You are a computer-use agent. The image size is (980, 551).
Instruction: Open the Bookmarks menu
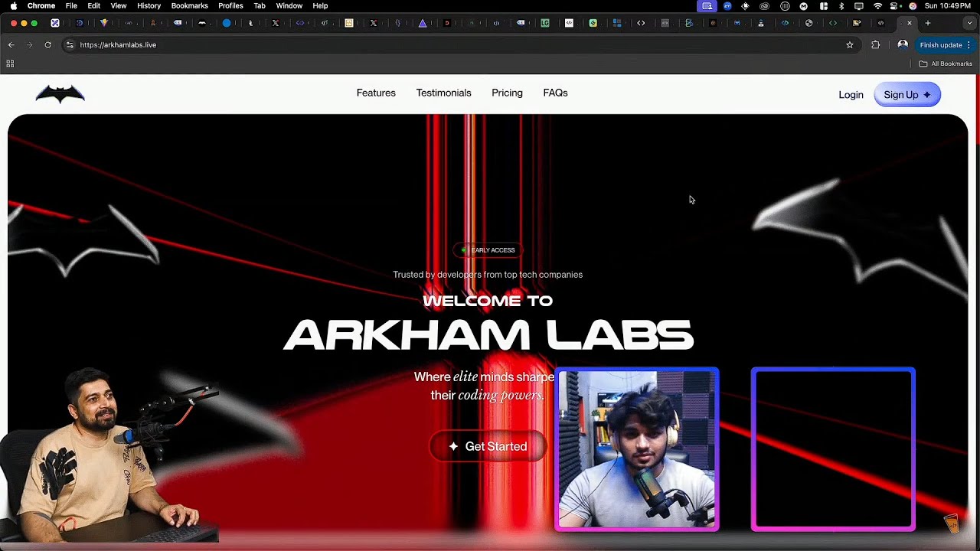(x=189, y=5)
